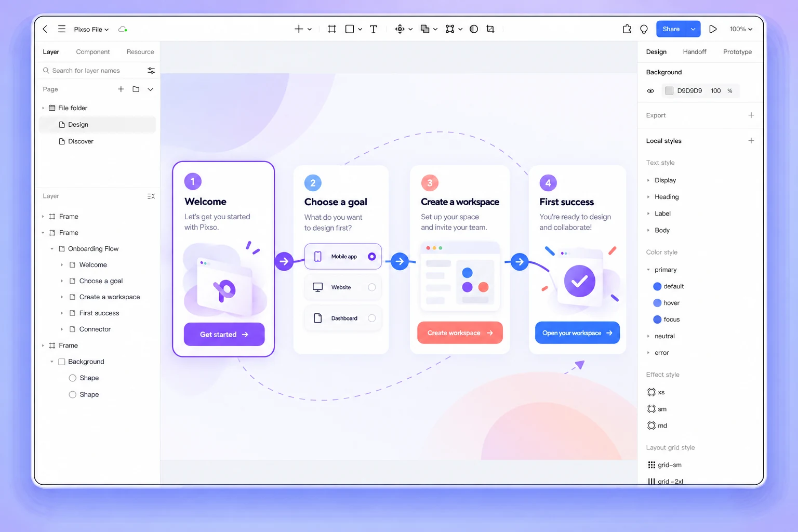Expand the File folder tree item
Viewport: 798px width, 532px height.
43,108
